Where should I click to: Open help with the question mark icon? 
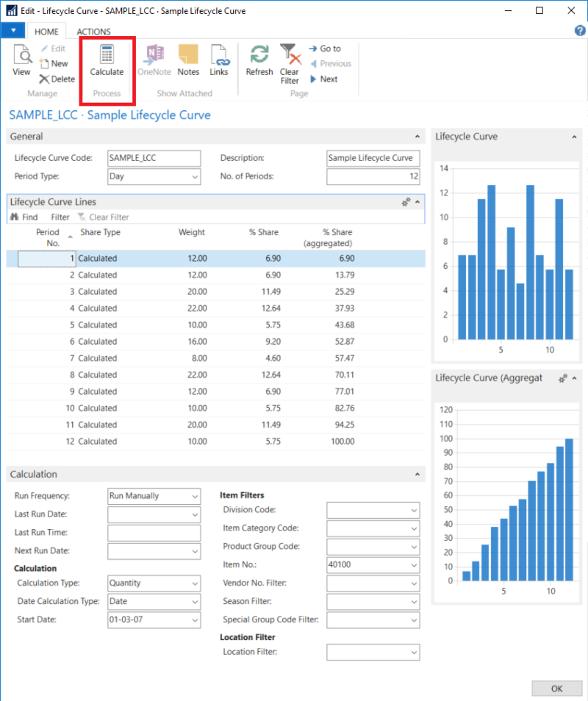[x=580, y=30]
